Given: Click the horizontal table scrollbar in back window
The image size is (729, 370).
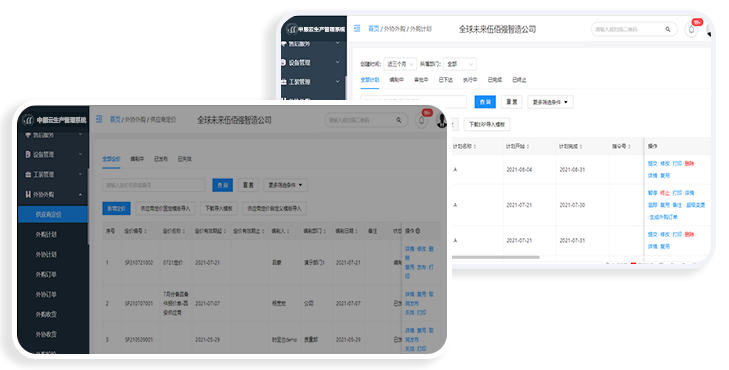Looking at the screenshot, I should (x=496, y=257).
